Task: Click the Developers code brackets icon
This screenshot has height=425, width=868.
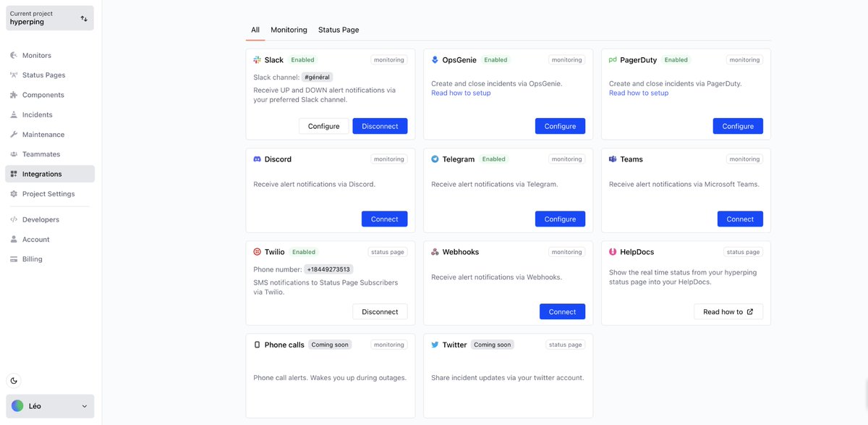Action: (14, 219)
